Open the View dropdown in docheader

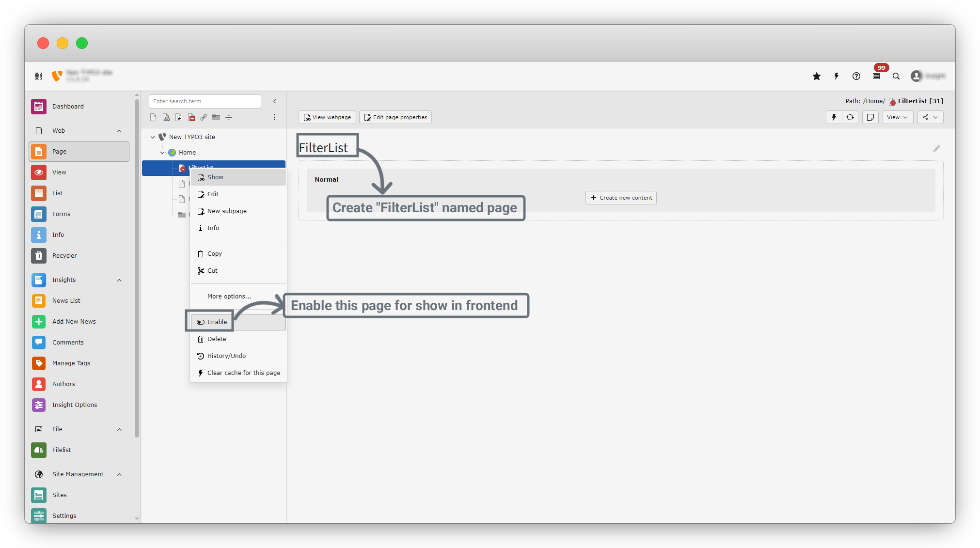tap(897, 117)
